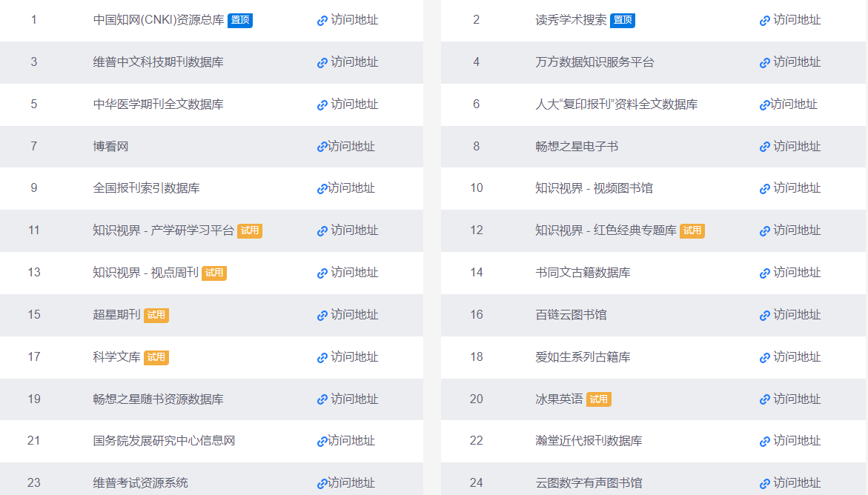The image size is (868, 495).
Task: Click the link icon for 知识视界 - 产学研学习平台
Action: tap(322, 231)
